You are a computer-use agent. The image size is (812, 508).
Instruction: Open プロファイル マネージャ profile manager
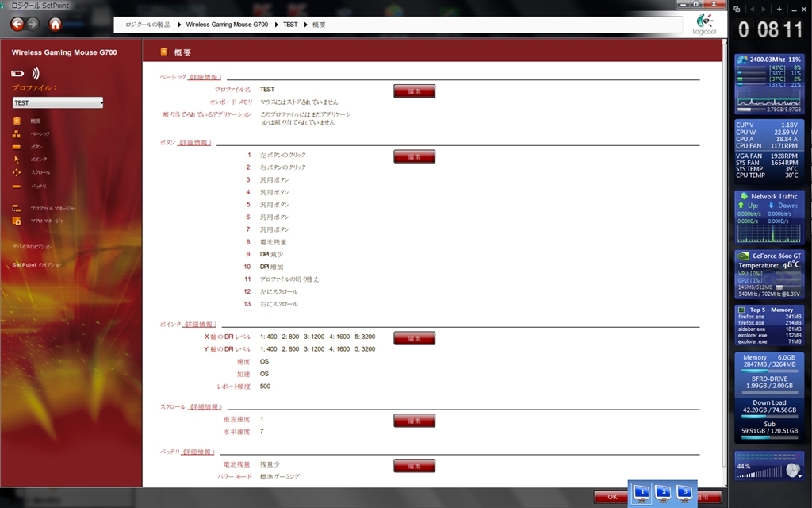(52, 209)
